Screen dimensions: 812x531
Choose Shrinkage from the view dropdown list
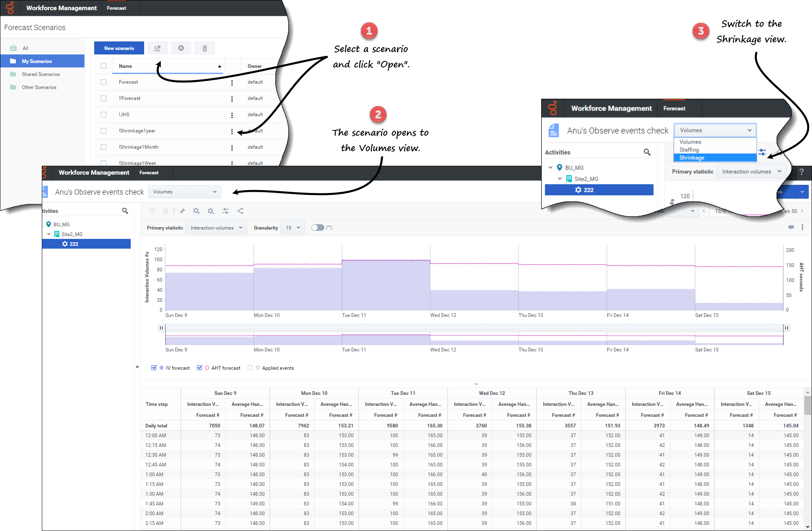tap(715, 158)
